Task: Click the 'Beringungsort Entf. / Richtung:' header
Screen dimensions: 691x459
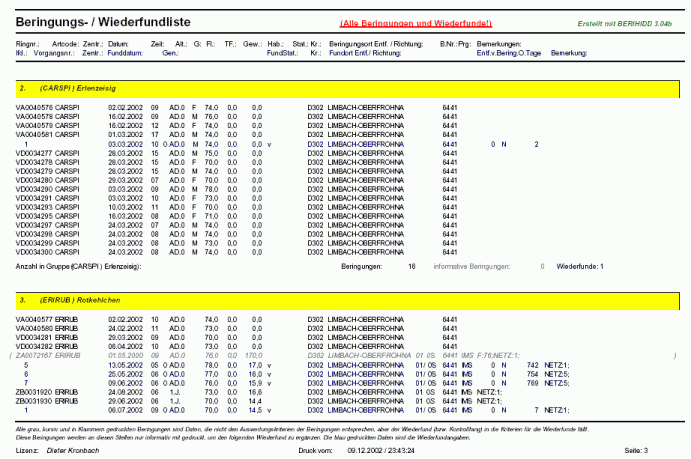Action: pyautogui.click(x=376, y=44)
